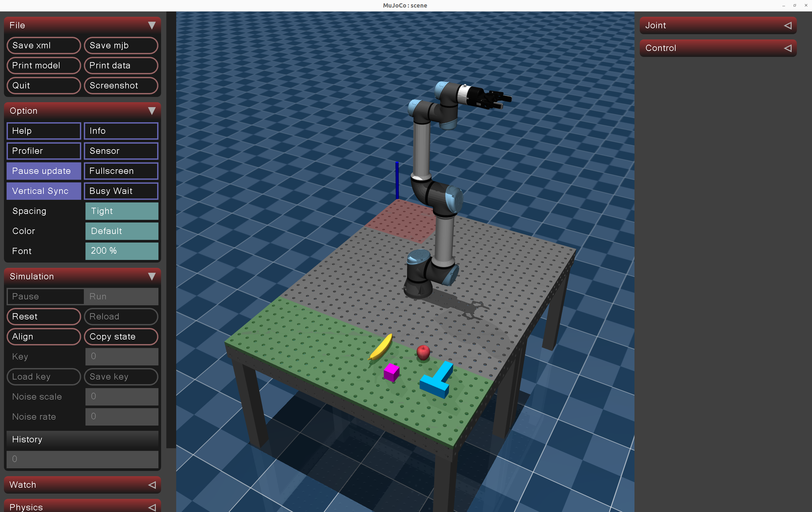Expand the Joint panel arrow

(788, 25)
